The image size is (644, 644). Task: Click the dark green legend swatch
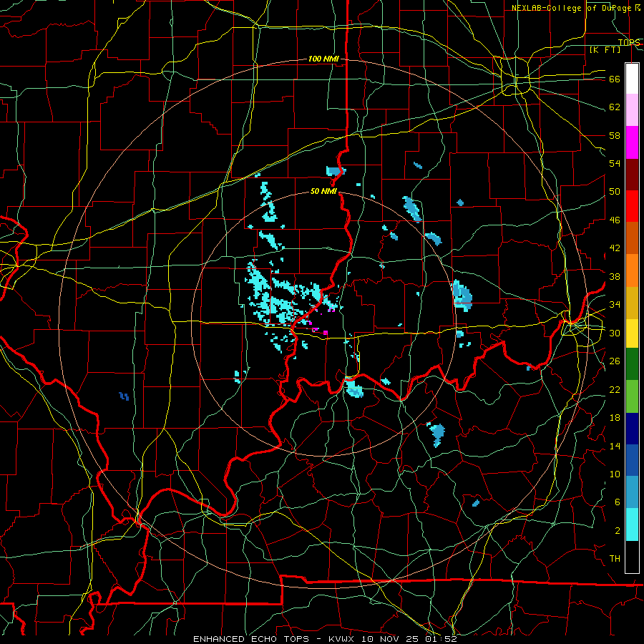632,364
